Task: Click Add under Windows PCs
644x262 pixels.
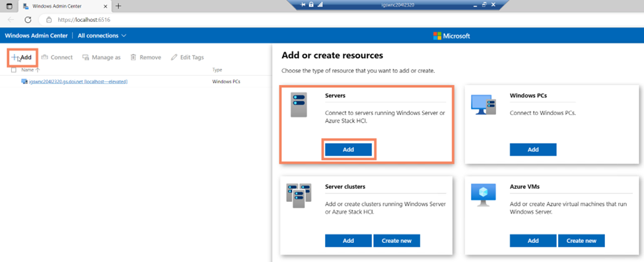Action: tap(533, 150)
